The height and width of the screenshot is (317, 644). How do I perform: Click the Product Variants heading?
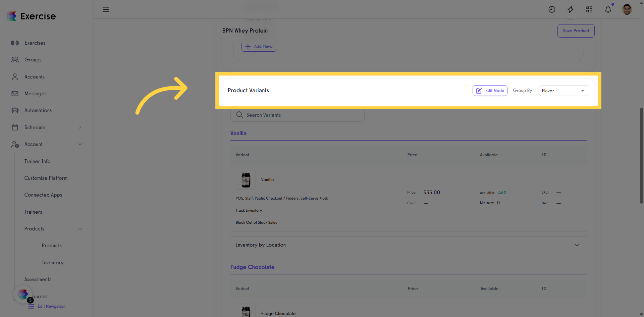pyautogui.click(x=248, y=90)
